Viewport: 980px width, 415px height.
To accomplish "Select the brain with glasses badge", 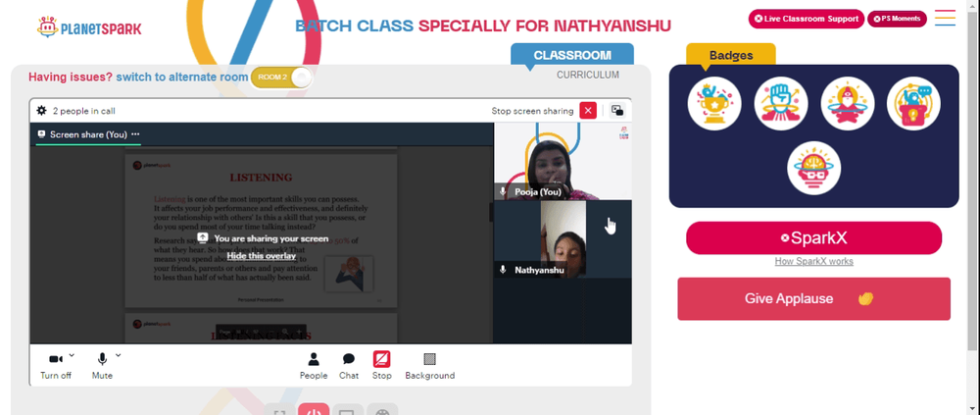I will point(813,168).
